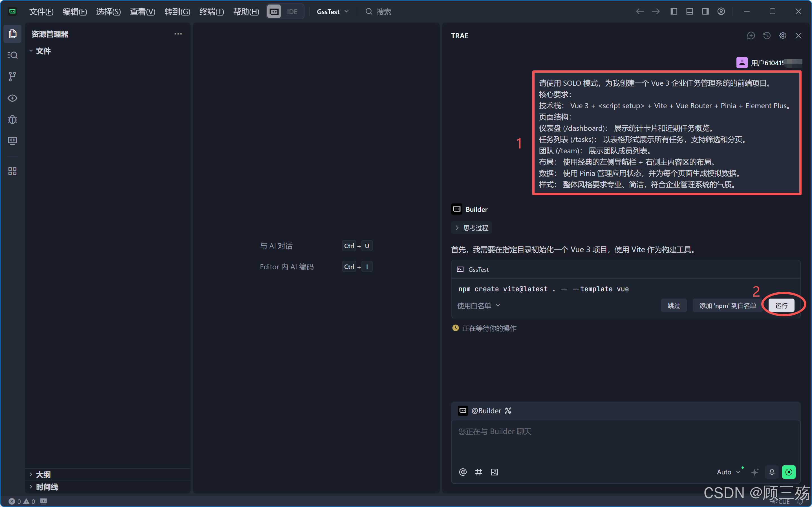Open the Source Control sidebar icon

12,76
